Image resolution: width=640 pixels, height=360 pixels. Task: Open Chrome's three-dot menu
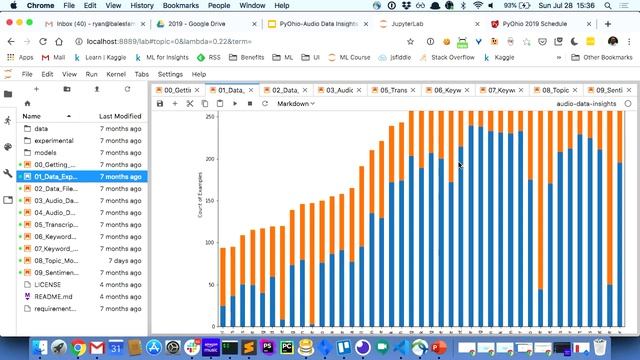(629, 42)
